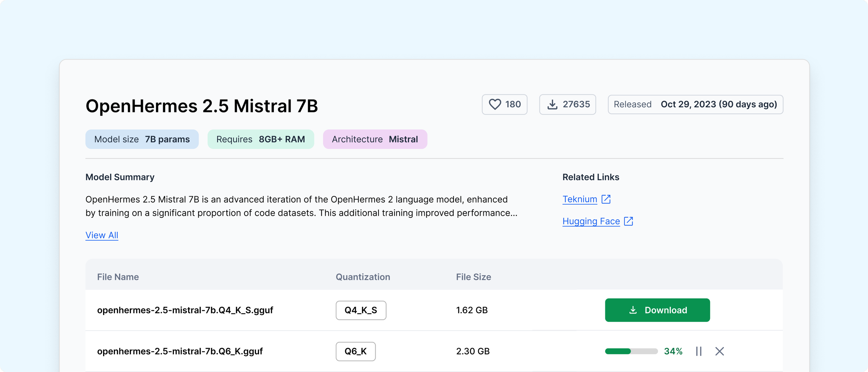Click the Model size 7B params tag
This screenshot has width=868, height=372.
coord(142,139)
